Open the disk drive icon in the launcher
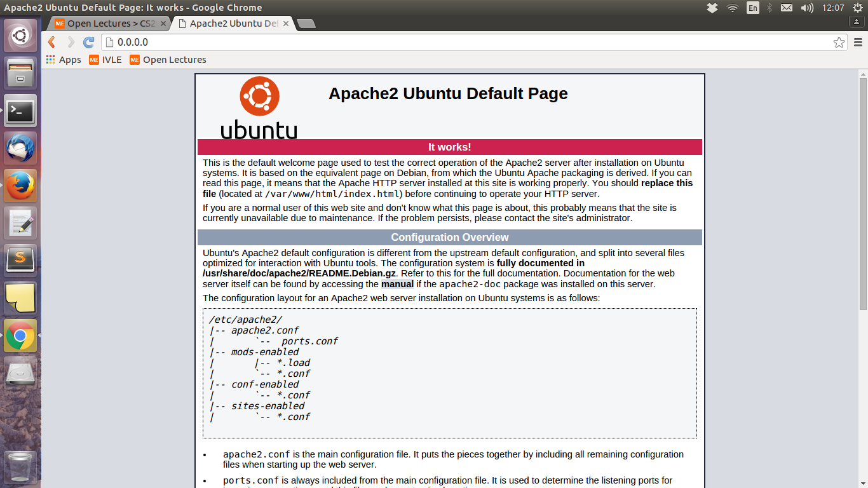Screen dimensions: 868x488 click(20, 373)
